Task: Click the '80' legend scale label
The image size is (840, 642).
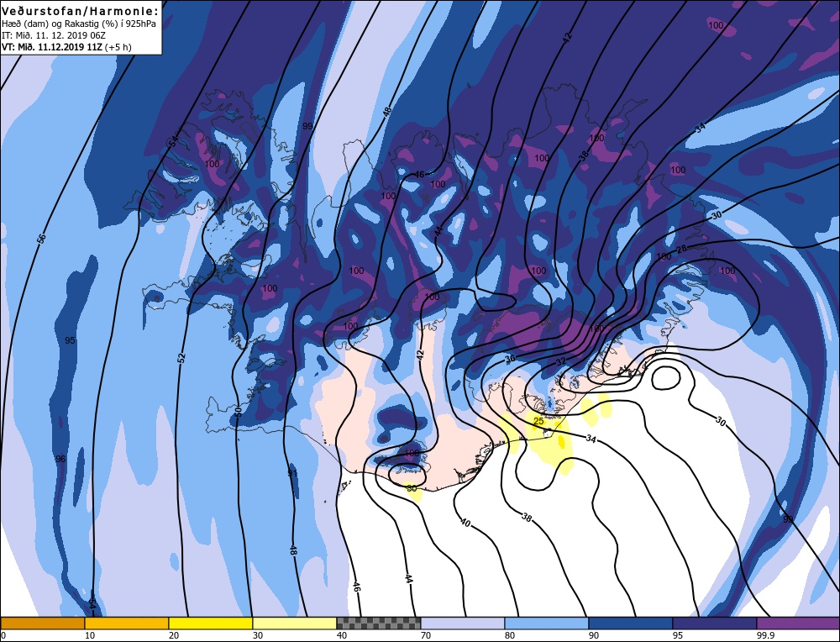Action: [510, 635]
